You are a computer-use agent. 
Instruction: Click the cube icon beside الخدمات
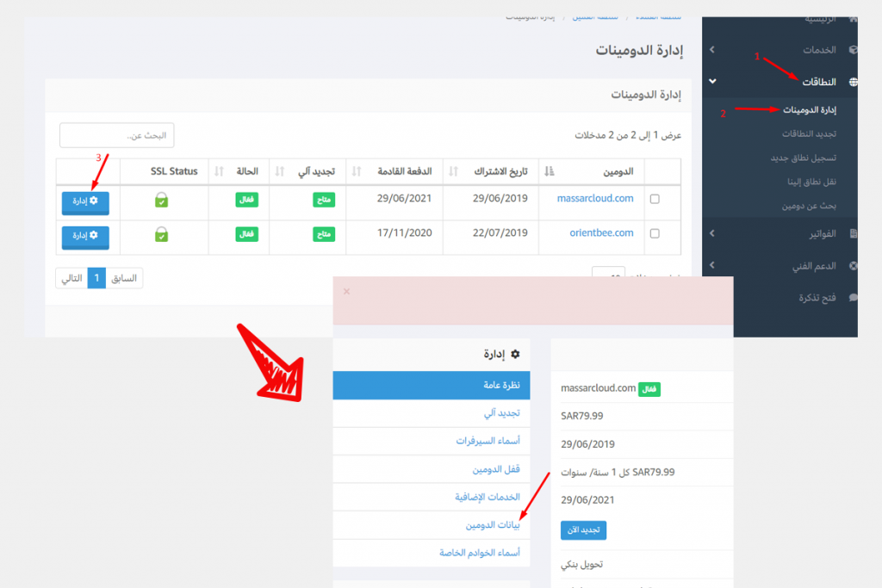click(x=854, y=50)
